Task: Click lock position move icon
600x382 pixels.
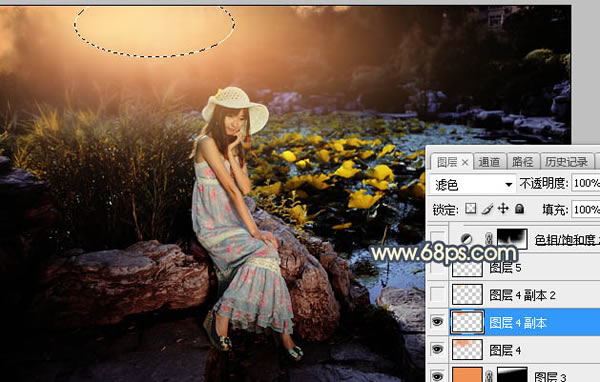Action: [503, 209]
